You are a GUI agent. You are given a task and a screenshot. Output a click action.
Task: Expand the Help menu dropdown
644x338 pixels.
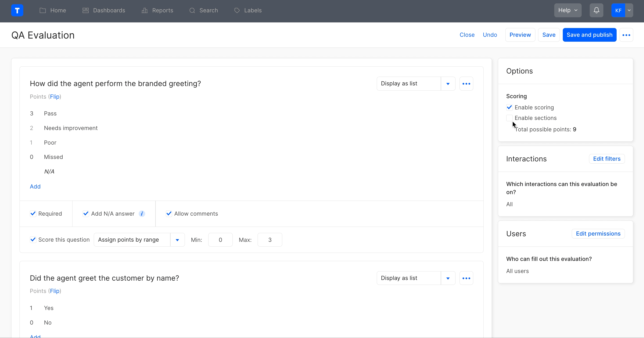(567, 11)
